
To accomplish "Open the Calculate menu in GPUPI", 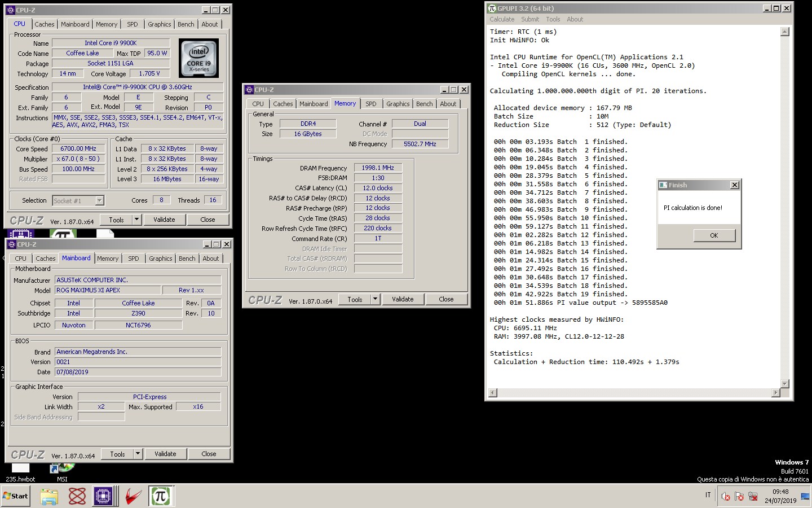I will pyautogui.click(x=502, y=19).
